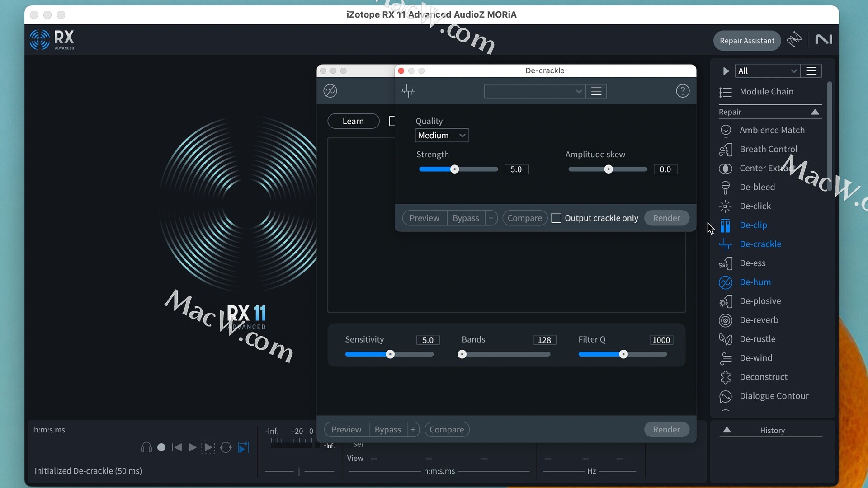Toggle checkbox beside Learn in De-hum window

point(392,121)
